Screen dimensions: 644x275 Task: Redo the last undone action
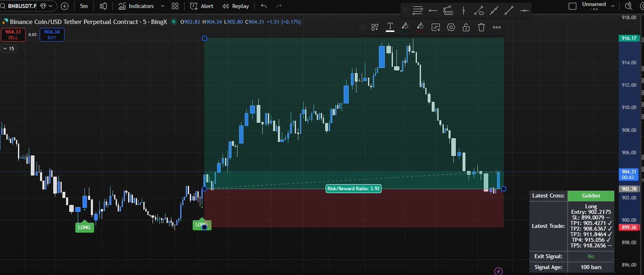(279, 6)
